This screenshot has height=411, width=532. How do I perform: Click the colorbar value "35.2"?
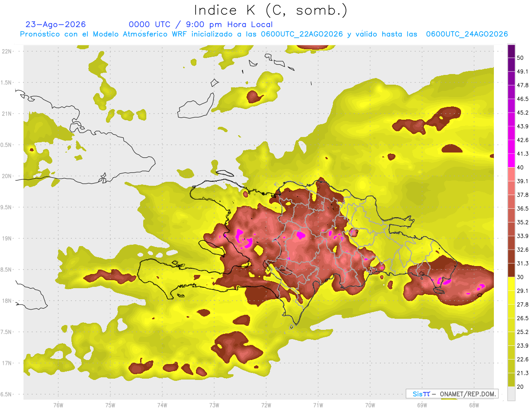(x=523, y=222)
